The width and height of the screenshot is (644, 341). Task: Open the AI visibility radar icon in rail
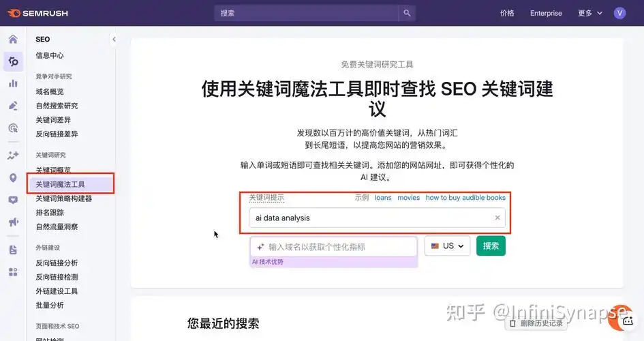coord(13,128)
